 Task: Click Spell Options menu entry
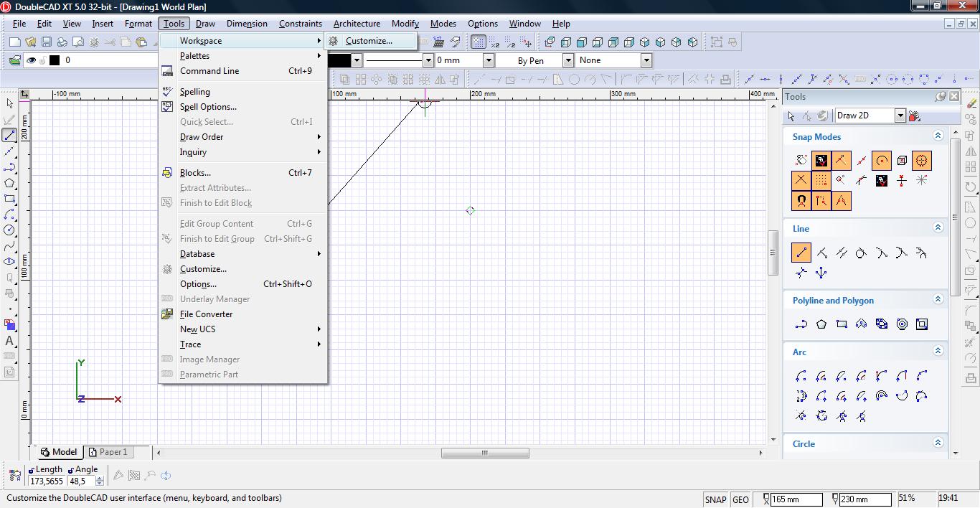[208, 107]
